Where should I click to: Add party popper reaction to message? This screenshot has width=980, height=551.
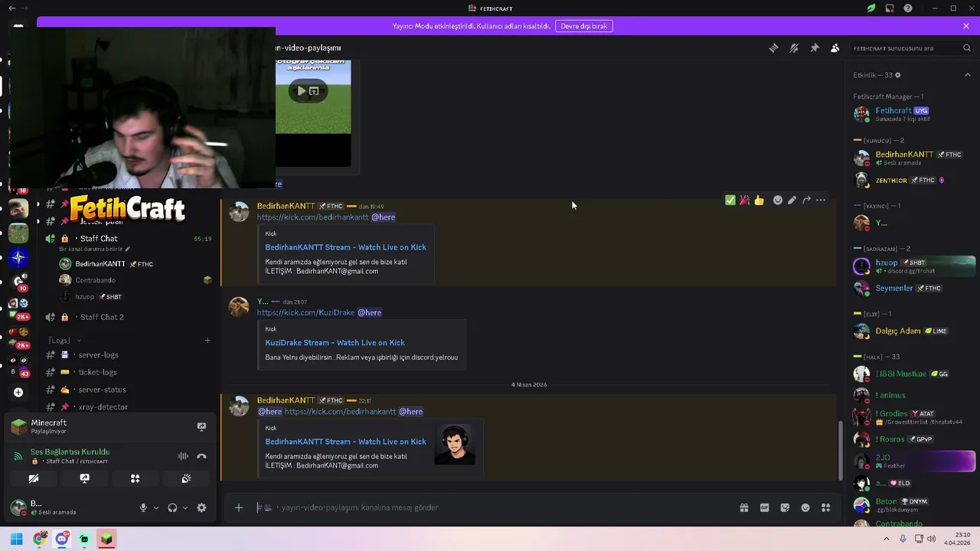(x=744, y=201)
